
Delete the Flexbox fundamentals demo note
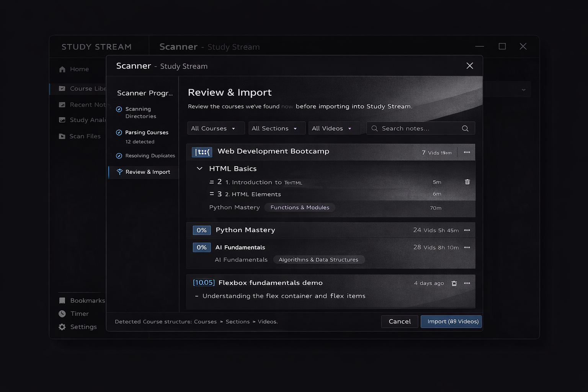[454, 283]
